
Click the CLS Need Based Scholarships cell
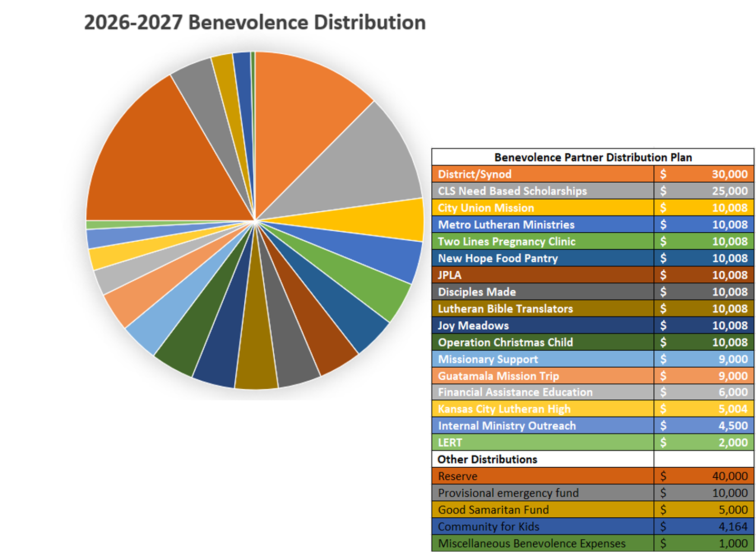[x=543, y=191]
